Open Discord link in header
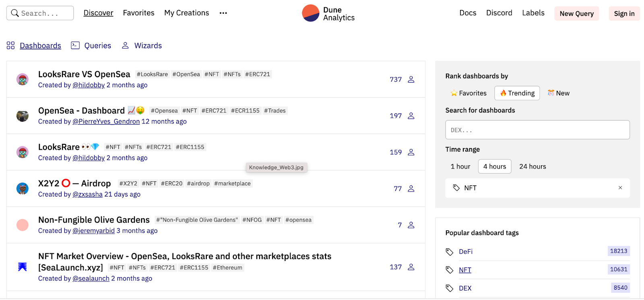The height and width of the screenshot is (300, 644). click(x=499, y=13)
